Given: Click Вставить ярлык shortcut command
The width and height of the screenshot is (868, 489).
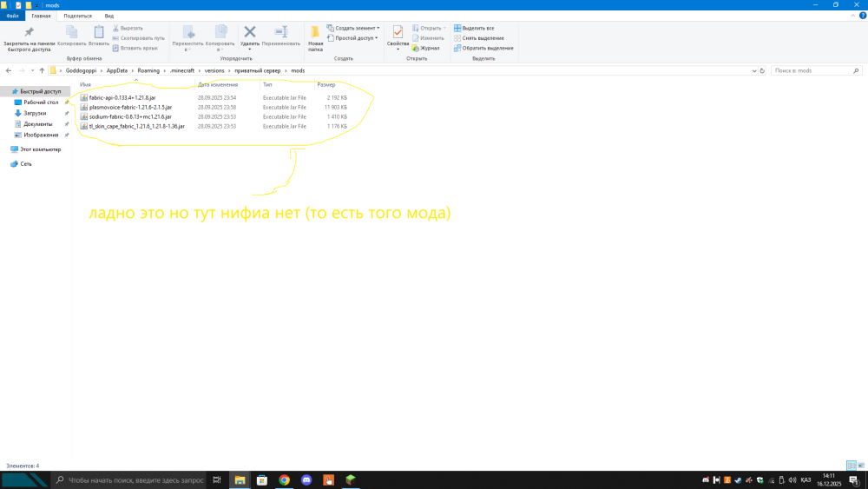Looking at the screenshot, I should (135, 48).
